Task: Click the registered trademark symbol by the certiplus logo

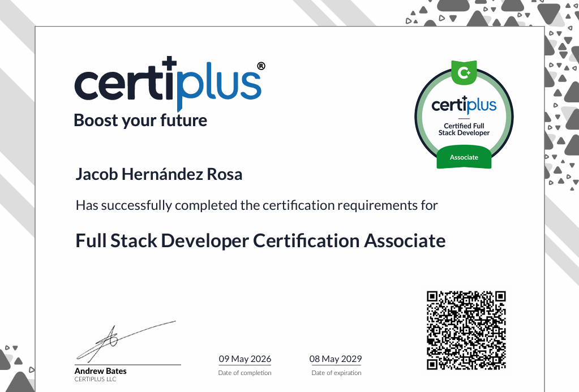Action: click(x=261, y=66)
